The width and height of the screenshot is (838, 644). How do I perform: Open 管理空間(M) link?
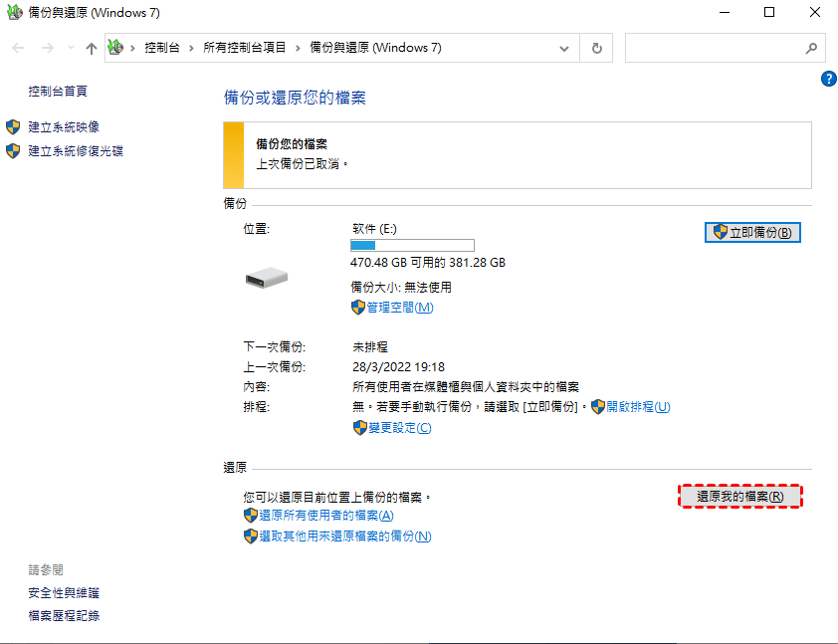click(x=400, y=308)
